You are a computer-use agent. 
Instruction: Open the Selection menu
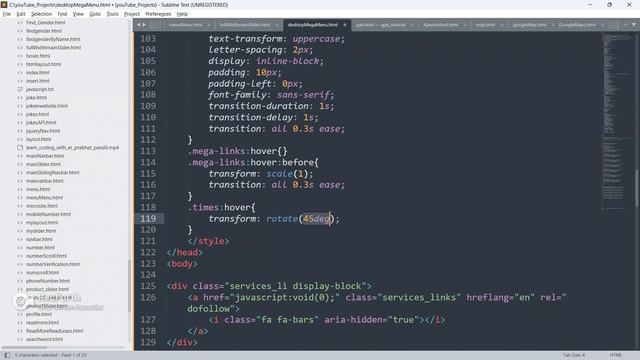coord(42,14)
